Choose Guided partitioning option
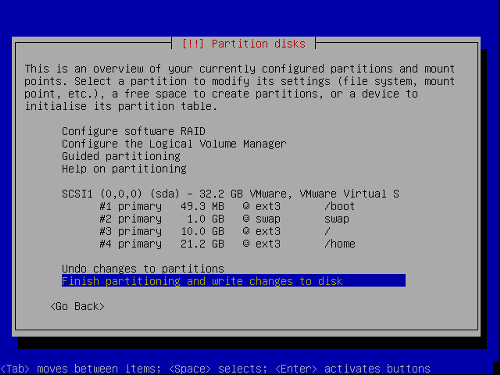This screenshot has width=500, height=375. click(121, 156)
